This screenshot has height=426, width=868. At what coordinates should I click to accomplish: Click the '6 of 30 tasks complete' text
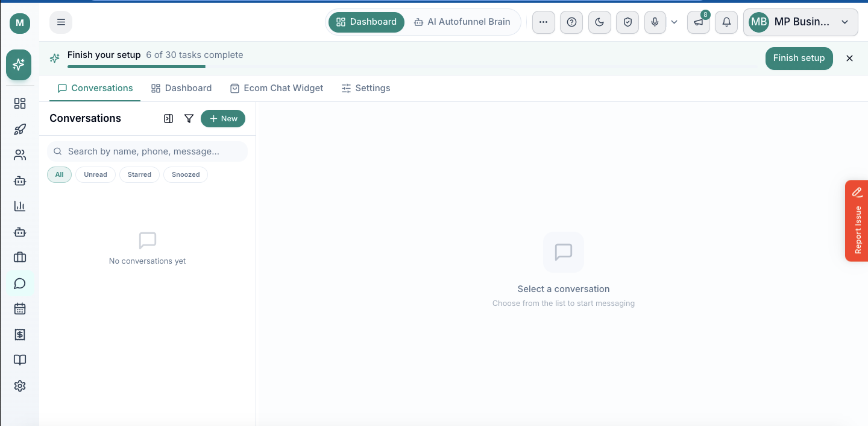point(195,55)
